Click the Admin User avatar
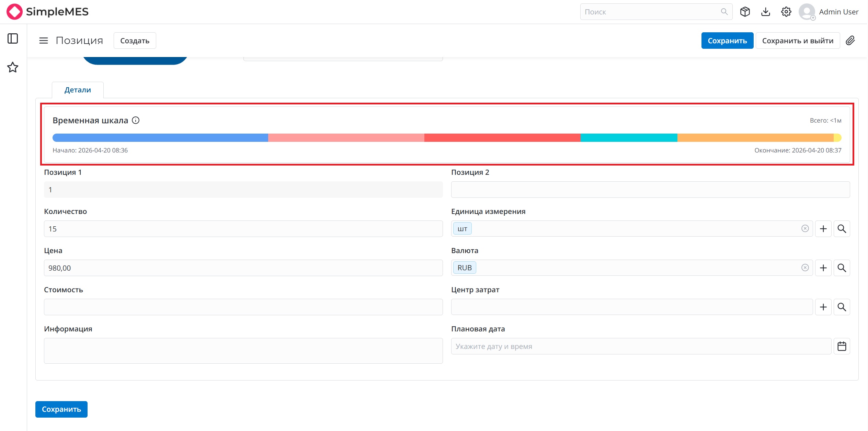Screen dimensions: 868x431 pyautogui.click(x=807, y=12)
